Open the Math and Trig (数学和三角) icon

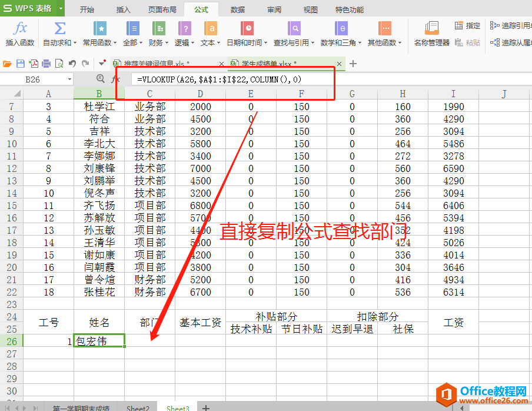click(x=341, y=28)
